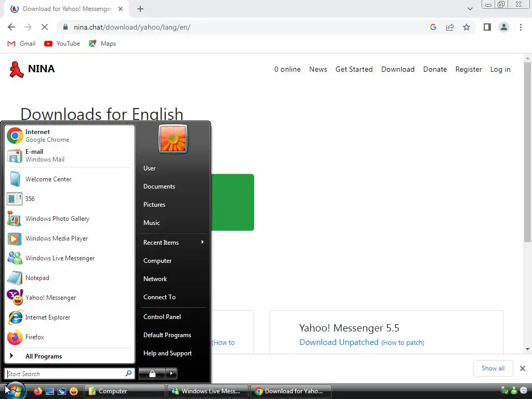The height and width of the screenshot is (399, 532).
Task: Click the address bar URL
Action: point(132,27)
